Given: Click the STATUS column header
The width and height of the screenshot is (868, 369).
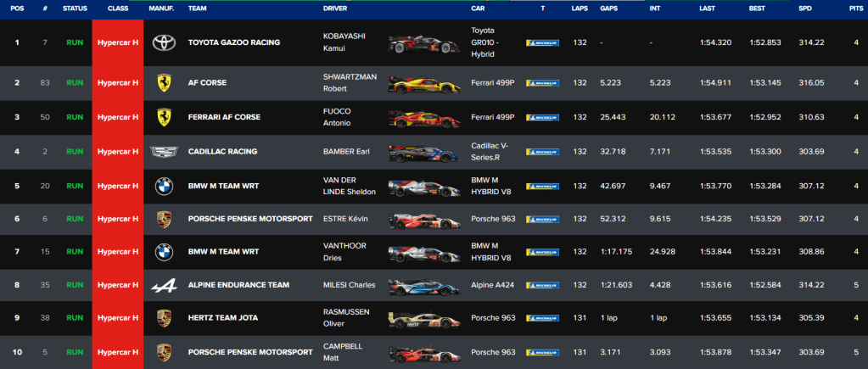Looking at the screenshot, I should coord(75,8).
